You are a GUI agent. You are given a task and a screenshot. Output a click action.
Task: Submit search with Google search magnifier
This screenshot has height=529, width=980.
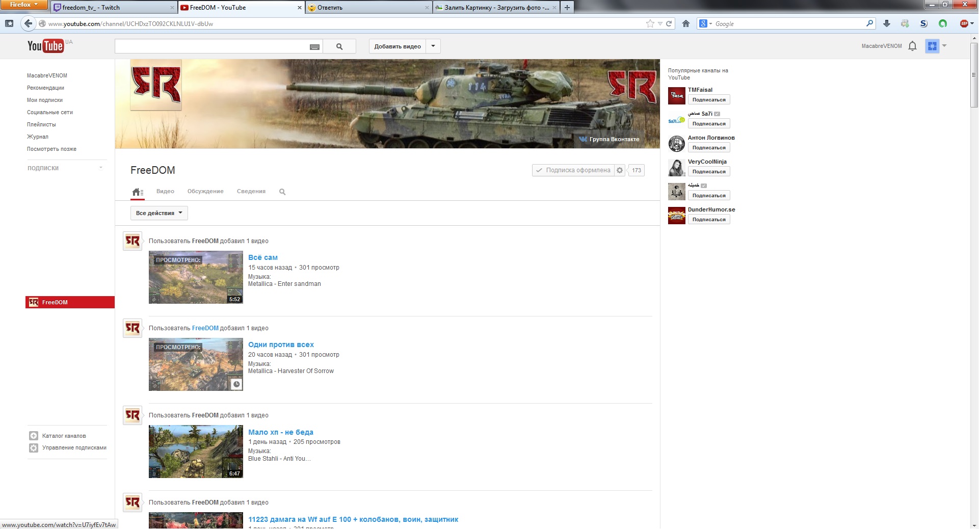point(869,23)
